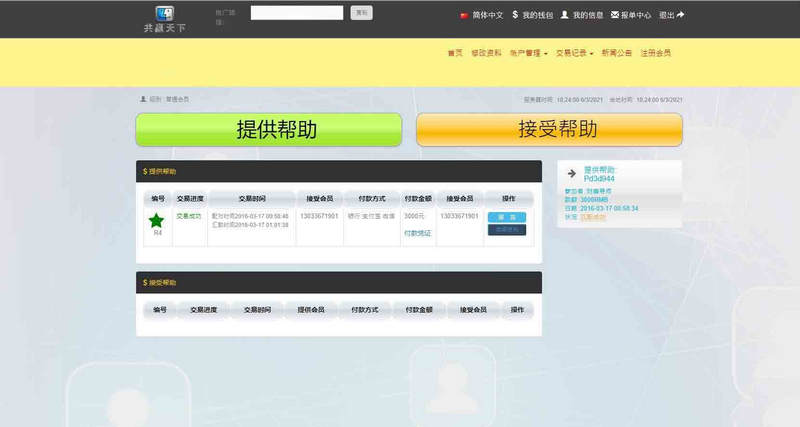This screenshot has height=427, width=800.
Task: Click the person icon for 我的信息
Action: [565, 15]
